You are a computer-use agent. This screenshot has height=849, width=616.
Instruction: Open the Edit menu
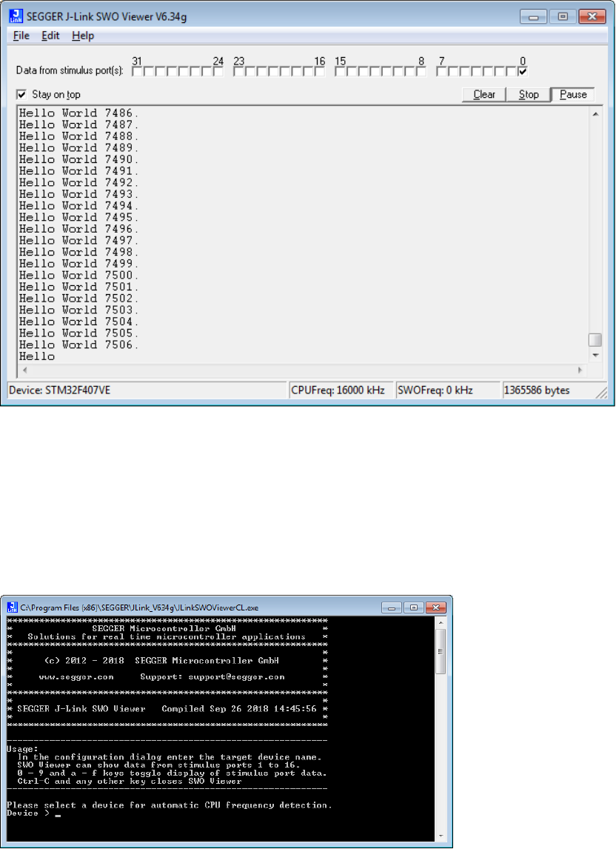50,36
